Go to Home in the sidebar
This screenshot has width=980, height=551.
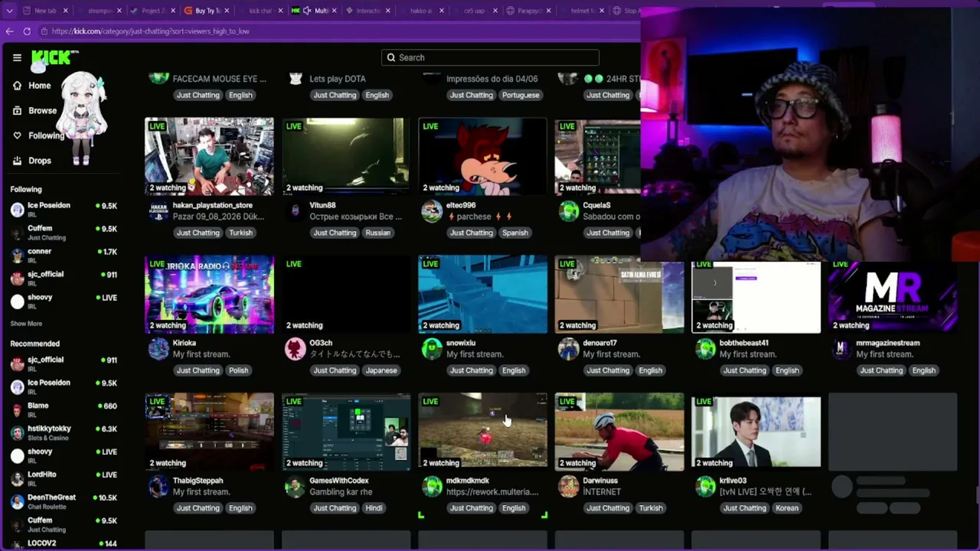(40, 86)
